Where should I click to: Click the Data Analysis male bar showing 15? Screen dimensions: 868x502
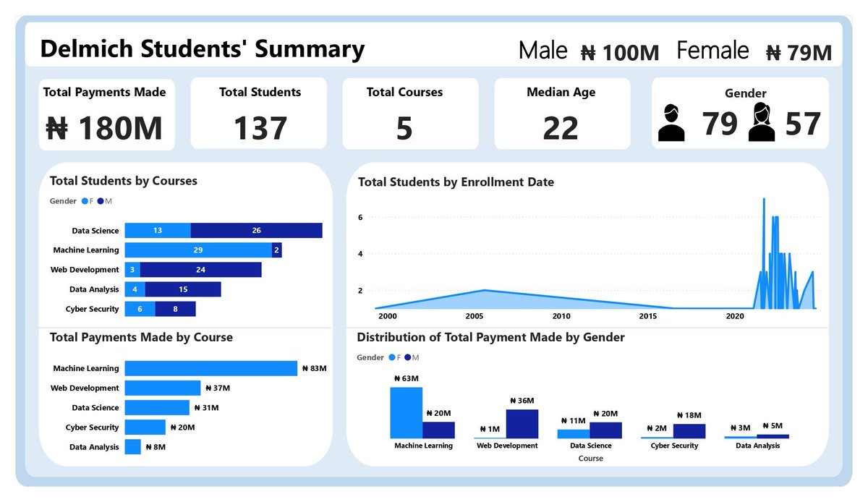tap(183, 289)
